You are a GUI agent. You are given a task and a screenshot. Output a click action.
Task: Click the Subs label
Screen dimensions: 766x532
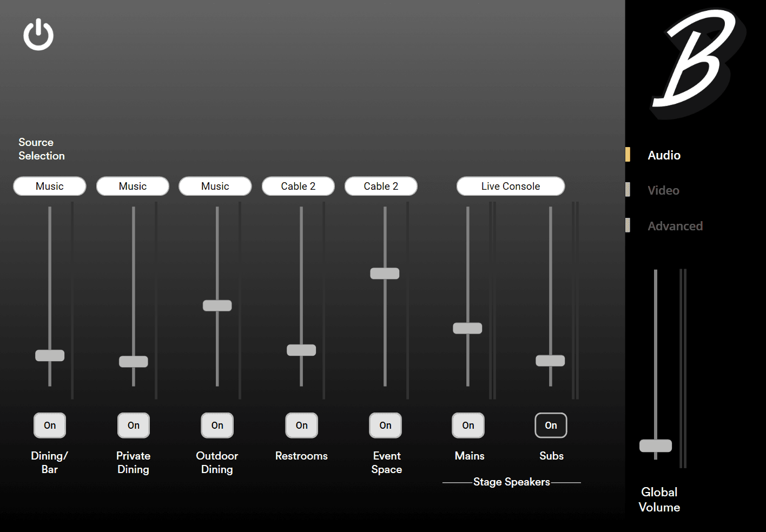coord(551,456)
